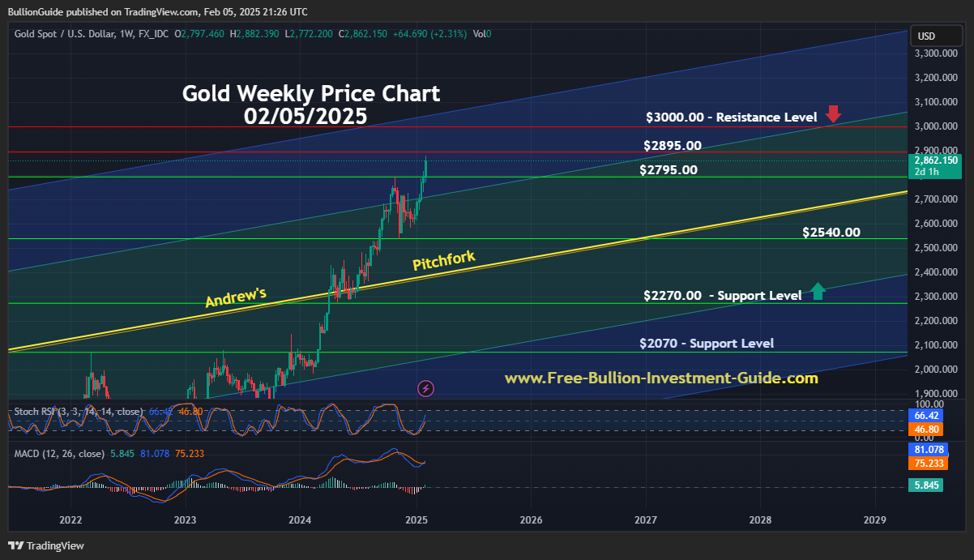Screen dimensions: 974x560
Task: Click the MACD (12, 26, close) indicator legend
Action: point(60,452)
